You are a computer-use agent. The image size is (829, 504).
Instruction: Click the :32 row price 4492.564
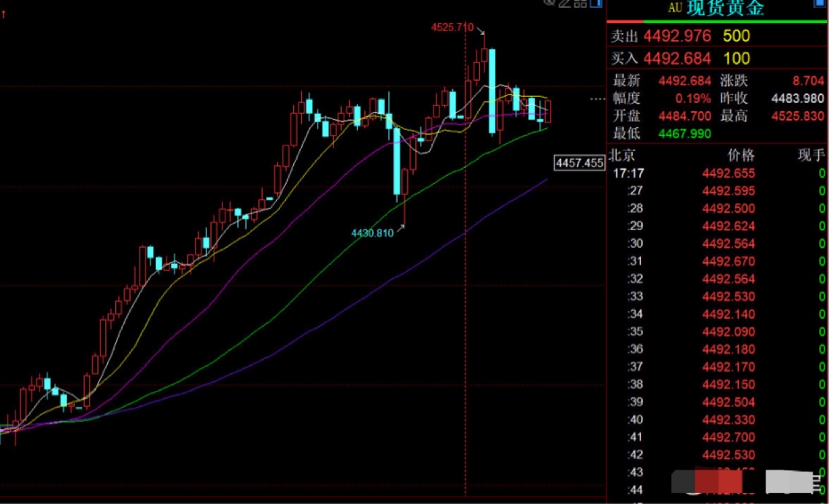(729, 279)
